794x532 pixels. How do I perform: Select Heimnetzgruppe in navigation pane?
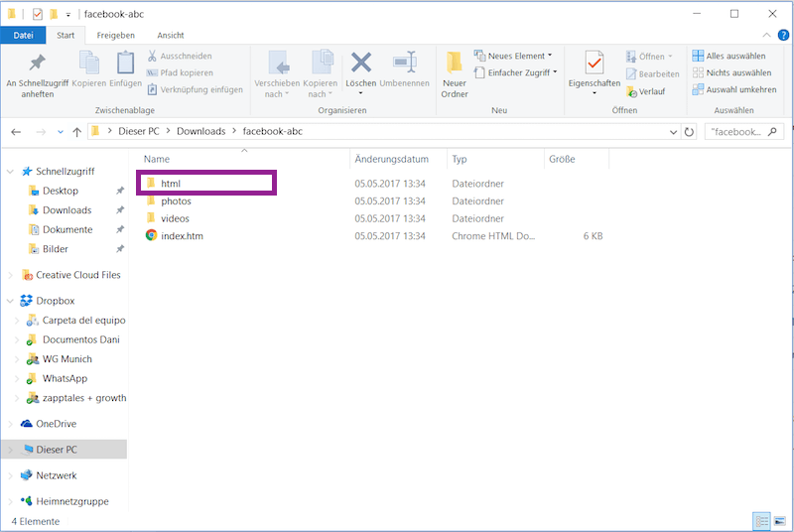[x=71, y=501]
